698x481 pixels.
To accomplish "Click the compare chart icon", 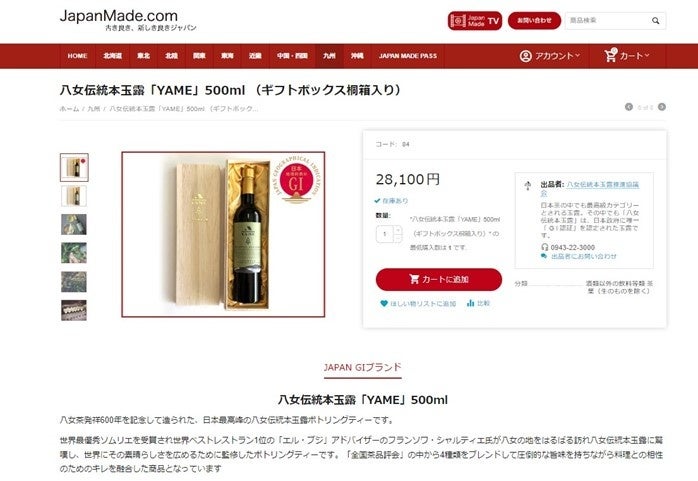I will (x=471, y=303).
